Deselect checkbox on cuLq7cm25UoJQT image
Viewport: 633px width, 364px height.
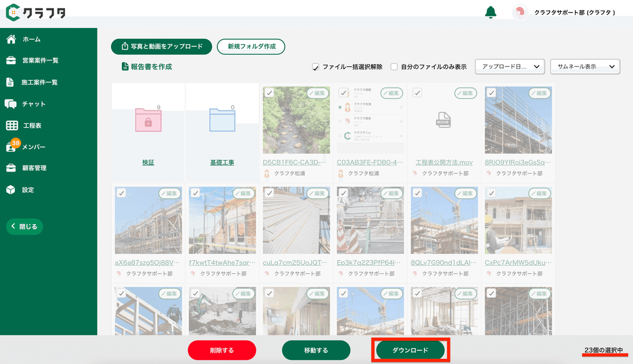(270, 193)
